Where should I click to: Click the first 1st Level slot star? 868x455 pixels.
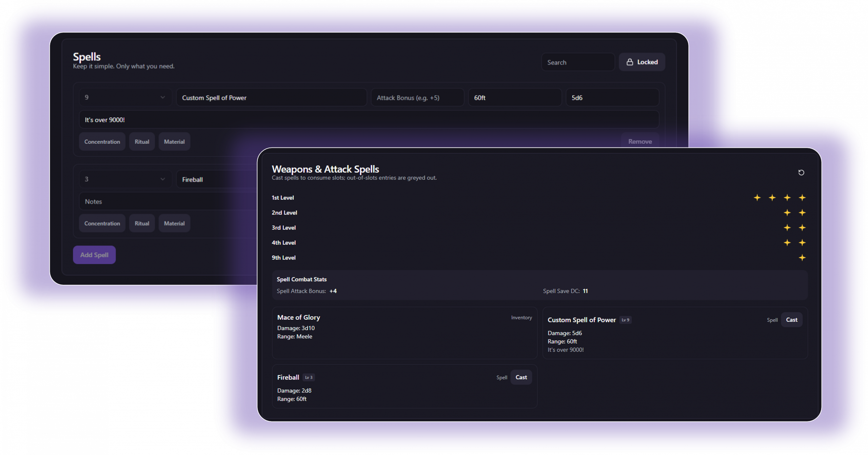[757, 198]
